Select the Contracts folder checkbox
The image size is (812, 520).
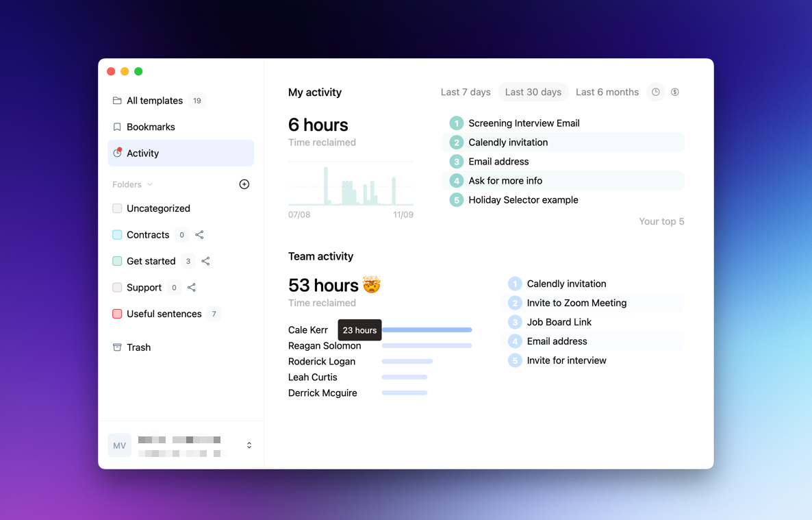(116, 234)
